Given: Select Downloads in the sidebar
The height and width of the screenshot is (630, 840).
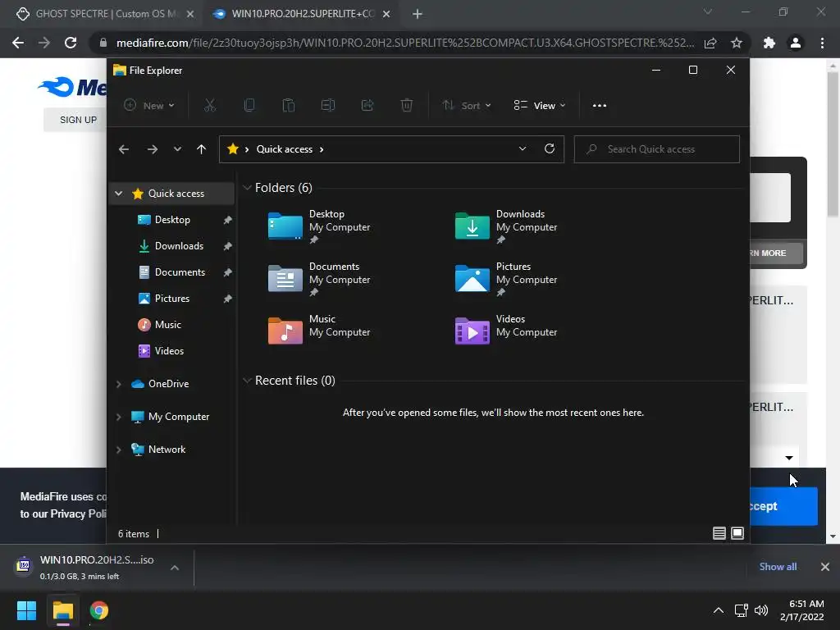Looking at the screenshot, I should tap(172, 246).
